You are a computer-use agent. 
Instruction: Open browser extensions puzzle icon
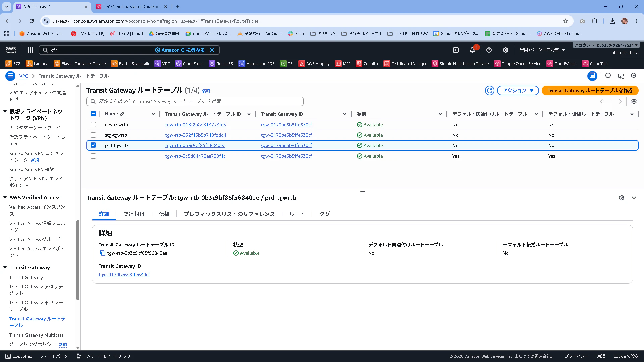tap(594, 21)
